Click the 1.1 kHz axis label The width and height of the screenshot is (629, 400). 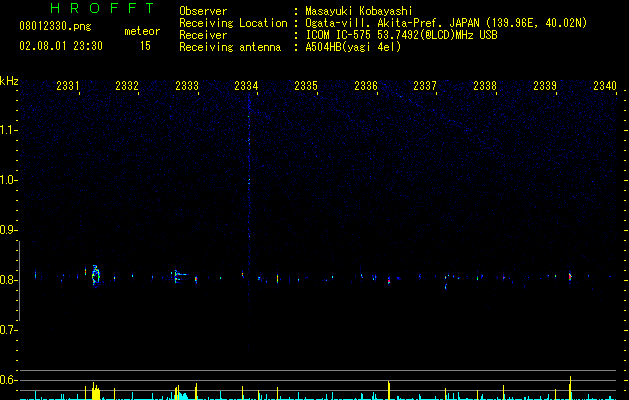(8, 130)
